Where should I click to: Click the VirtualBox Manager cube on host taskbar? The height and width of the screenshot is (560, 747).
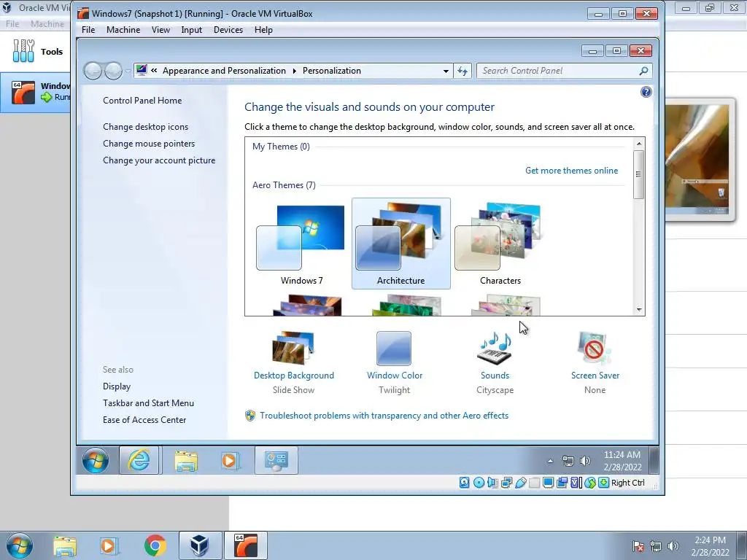tap(200, 545)
